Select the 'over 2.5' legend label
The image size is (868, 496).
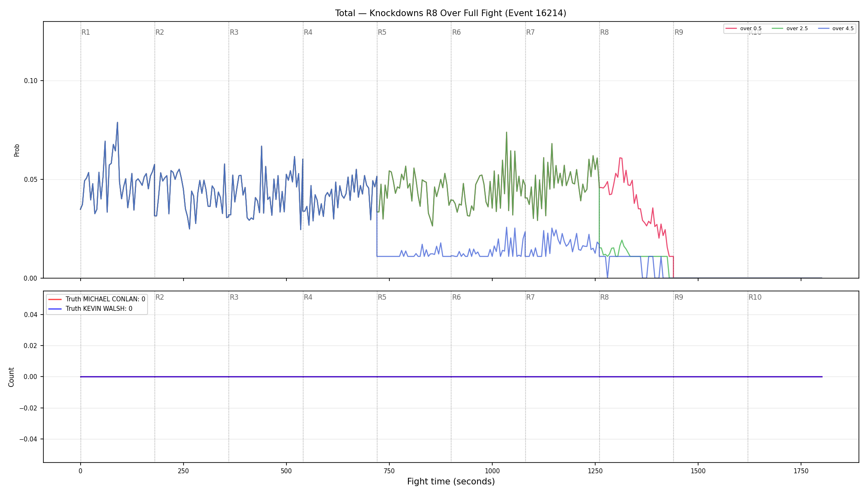click(x=797, y=29)
